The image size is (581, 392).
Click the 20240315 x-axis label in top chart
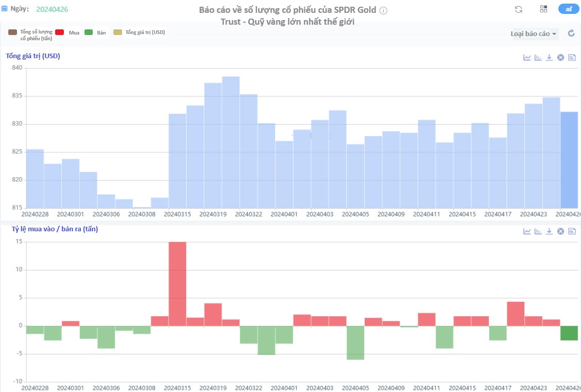pyautogui.click(x=178, y=214)
